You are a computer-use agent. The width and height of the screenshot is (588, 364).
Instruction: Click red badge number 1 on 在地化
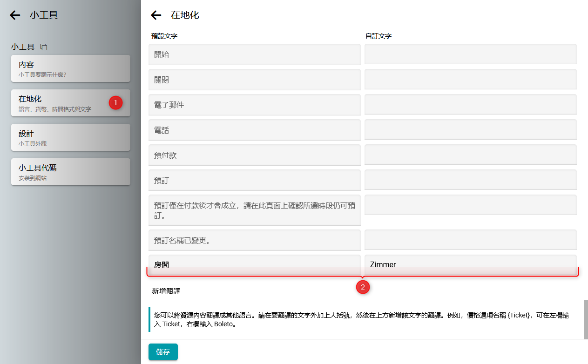[115, 102]
